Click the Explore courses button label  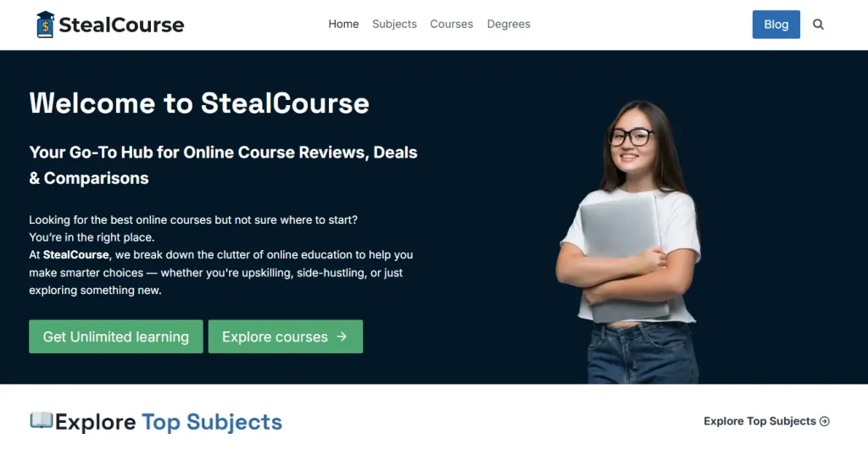coord(275,336)
